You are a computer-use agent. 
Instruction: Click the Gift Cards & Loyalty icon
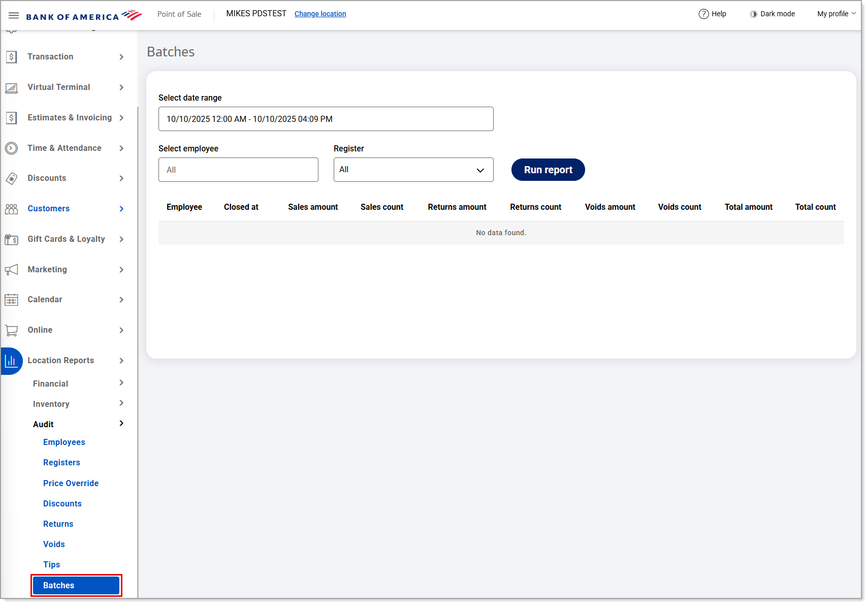pyautogui.click(x=12, y=239)
